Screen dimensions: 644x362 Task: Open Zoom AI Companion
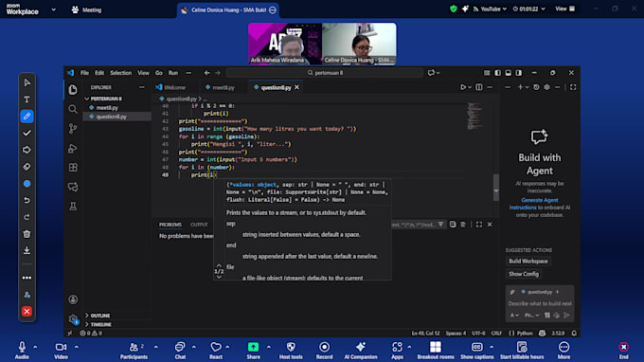[x=361, y=351]
